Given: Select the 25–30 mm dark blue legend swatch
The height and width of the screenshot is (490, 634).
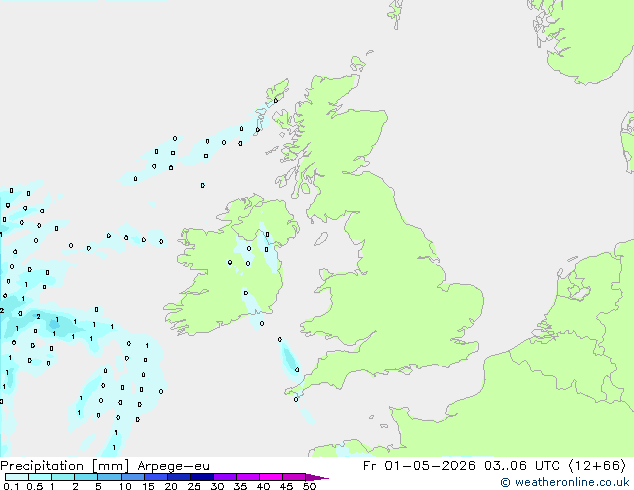Looking at the screenshot, I should (x=202, y=477).
